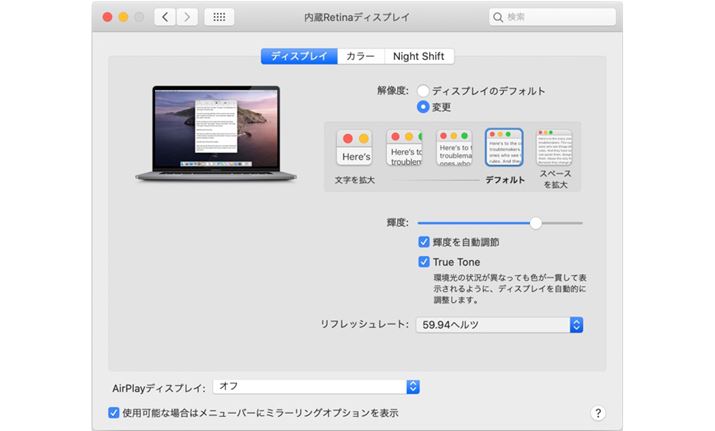Viewport: 715px width, 431px height.
Task: Click the 検索 search field
Action: [552, 17]
